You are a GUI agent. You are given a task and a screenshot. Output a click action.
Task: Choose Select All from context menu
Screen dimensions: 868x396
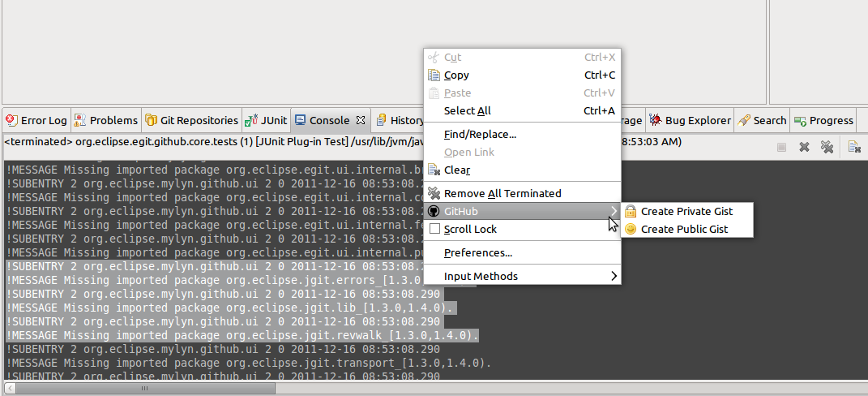(522, 110)
